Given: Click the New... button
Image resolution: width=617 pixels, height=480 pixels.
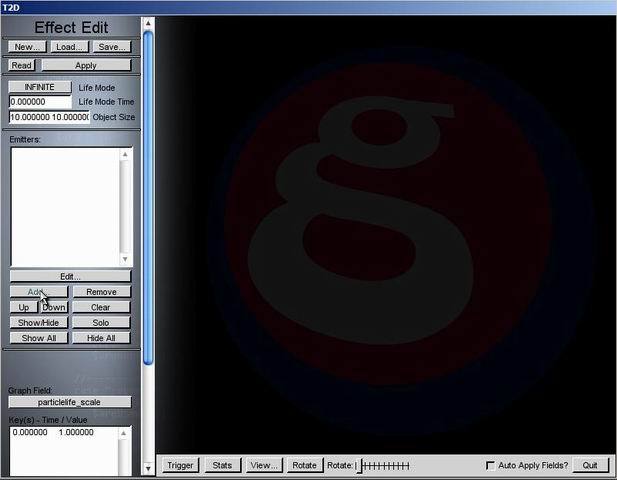Looking at the screenshot, I should tap(27, 47).
